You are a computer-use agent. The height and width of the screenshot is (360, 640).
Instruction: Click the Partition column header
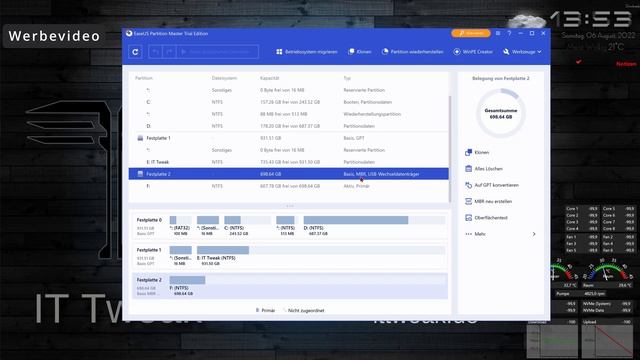(x=144, y=78)
